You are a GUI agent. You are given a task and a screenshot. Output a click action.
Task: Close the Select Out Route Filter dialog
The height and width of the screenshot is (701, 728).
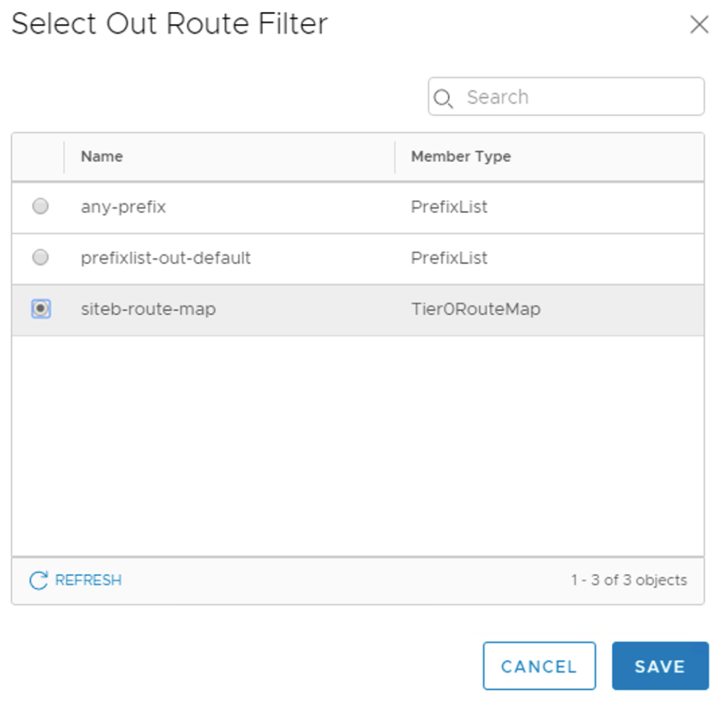tap(699, 24)
